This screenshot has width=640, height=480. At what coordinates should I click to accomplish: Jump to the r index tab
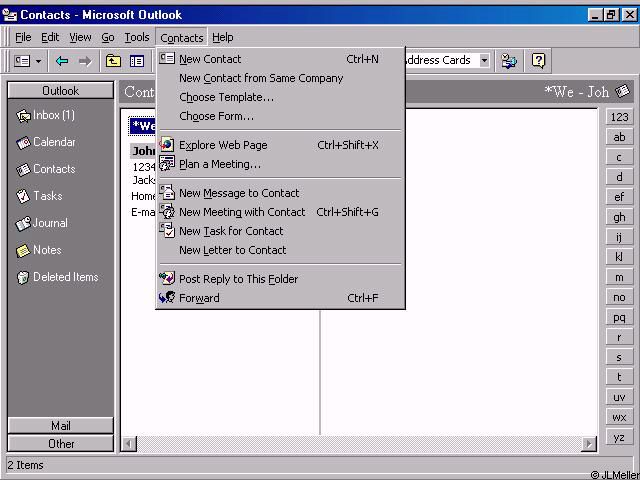point(619,337)
